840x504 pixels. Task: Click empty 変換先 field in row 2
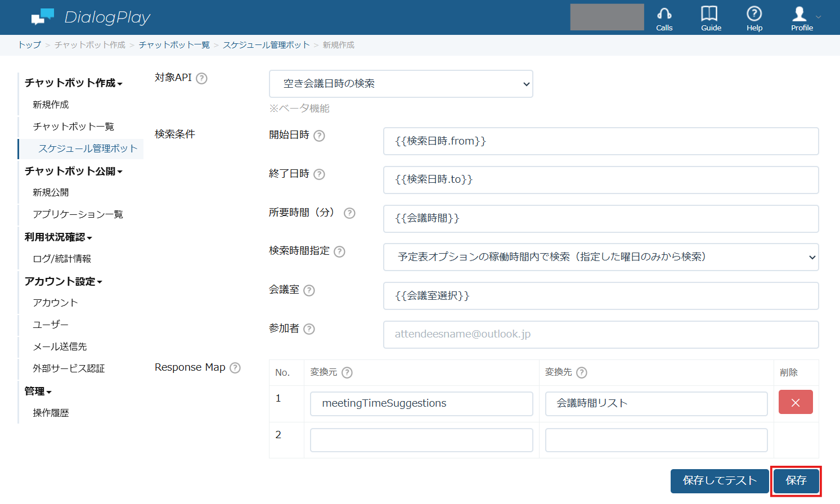tap(656, 440)
